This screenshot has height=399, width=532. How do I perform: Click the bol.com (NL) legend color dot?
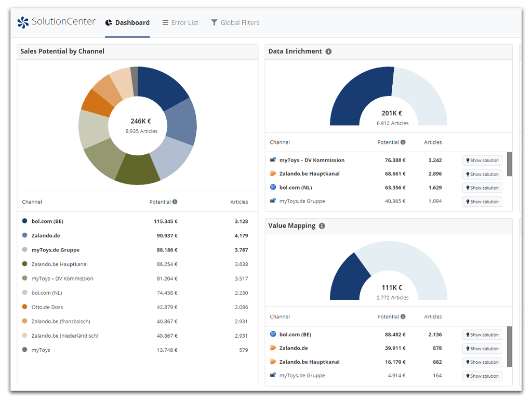point(24,292)
